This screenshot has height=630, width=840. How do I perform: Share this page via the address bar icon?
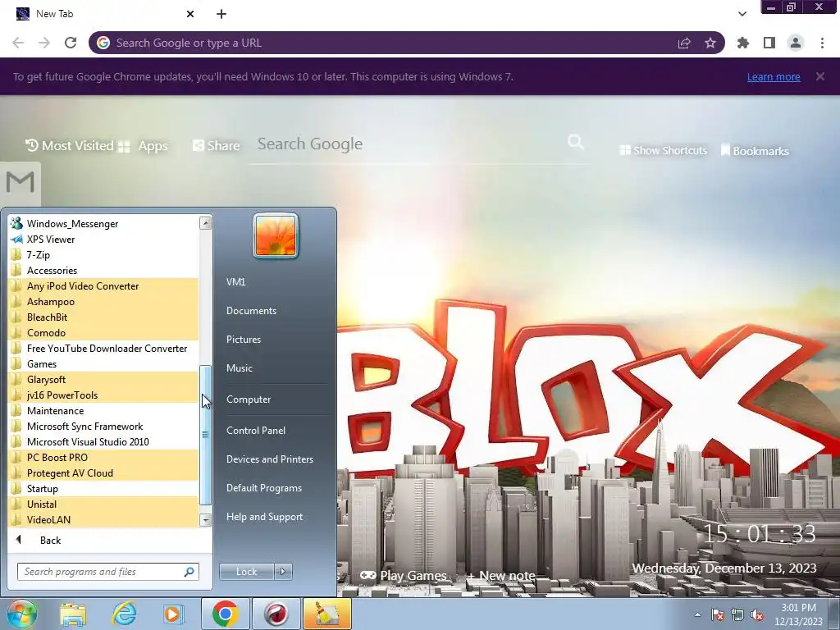pyautogui.click(x=684, y=43)
